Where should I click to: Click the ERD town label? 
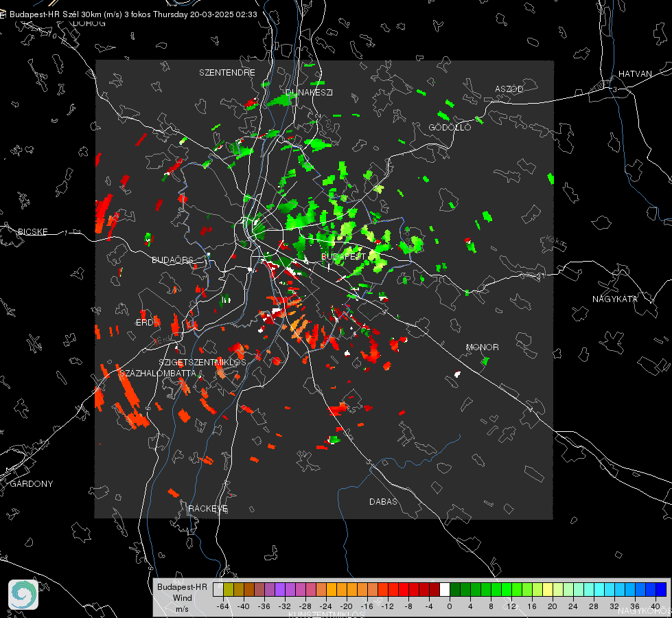[144, 323]
